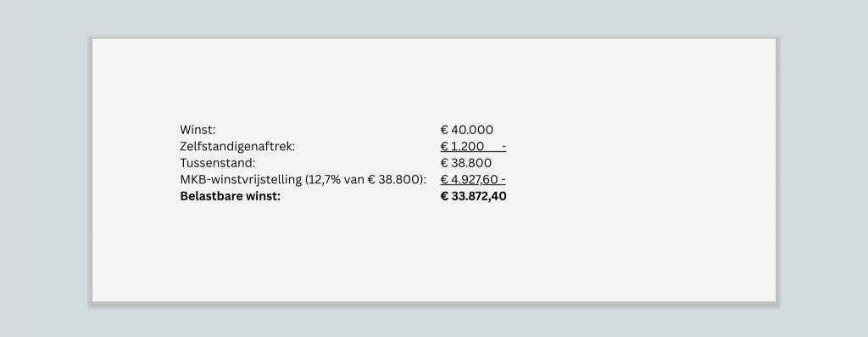Click the euro sign before 33.872,40
Viewport: 868px width, 337px height.
coord(444,196)
